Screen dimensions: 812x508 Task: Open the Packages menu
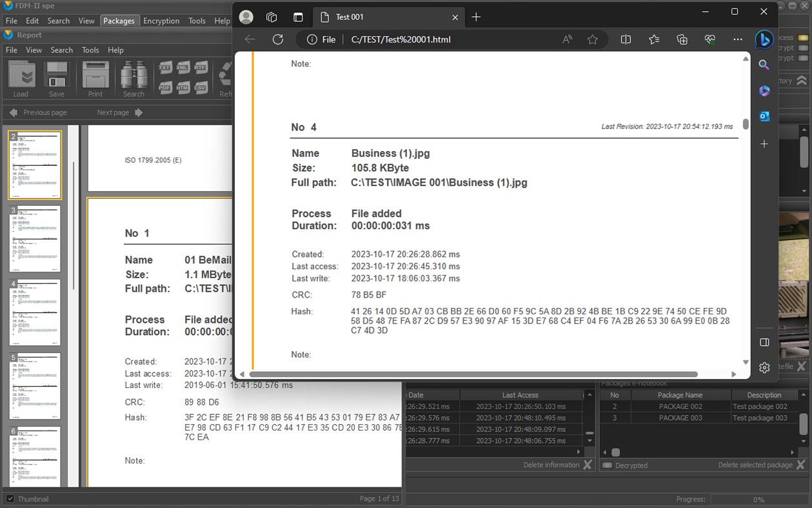(119, 20)
